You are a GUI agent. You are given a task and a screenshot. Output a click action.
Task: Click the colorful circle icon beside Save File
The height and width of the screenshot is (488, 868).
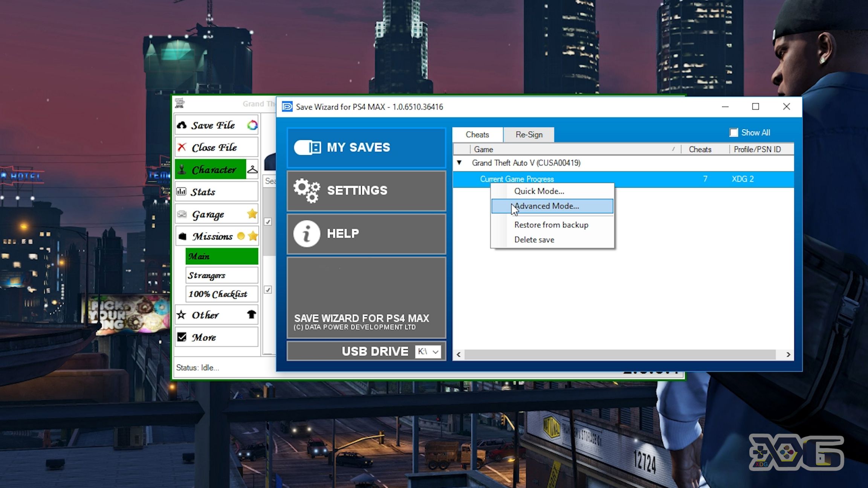(252, 125)
